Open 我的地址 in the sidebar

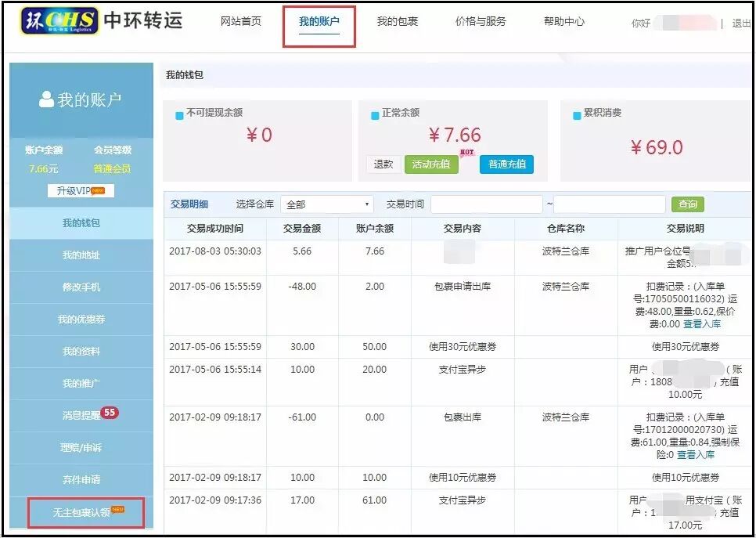(x=81, y=255)
